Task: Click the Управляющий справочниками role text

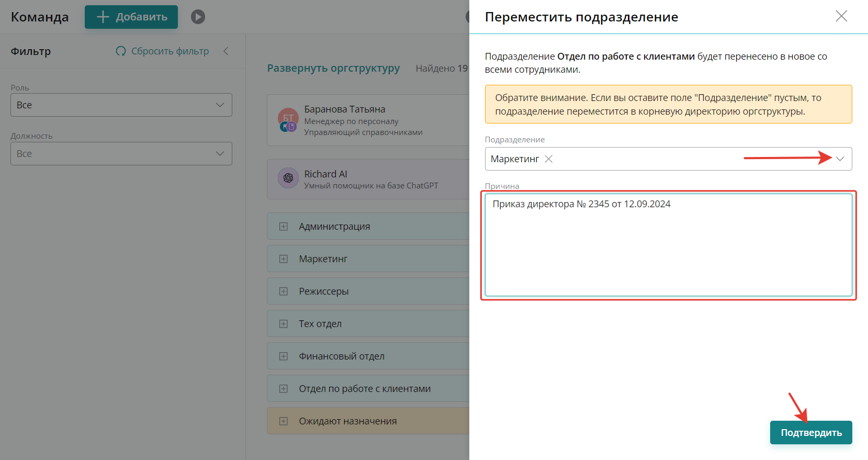Action: point(364,132)
